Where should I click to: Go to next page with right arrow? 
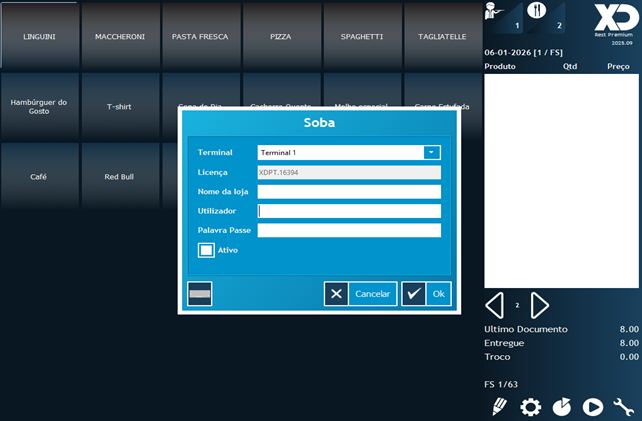pos(540,305)
